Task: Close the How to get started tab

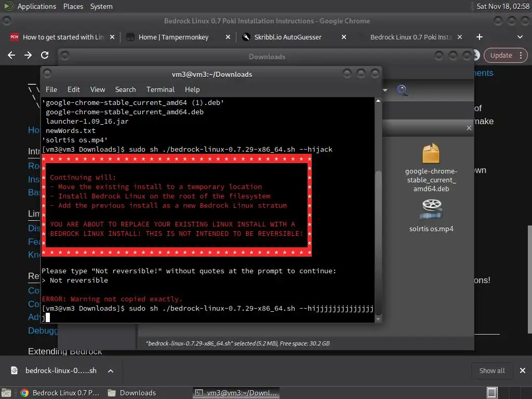Action: (112, 37)
